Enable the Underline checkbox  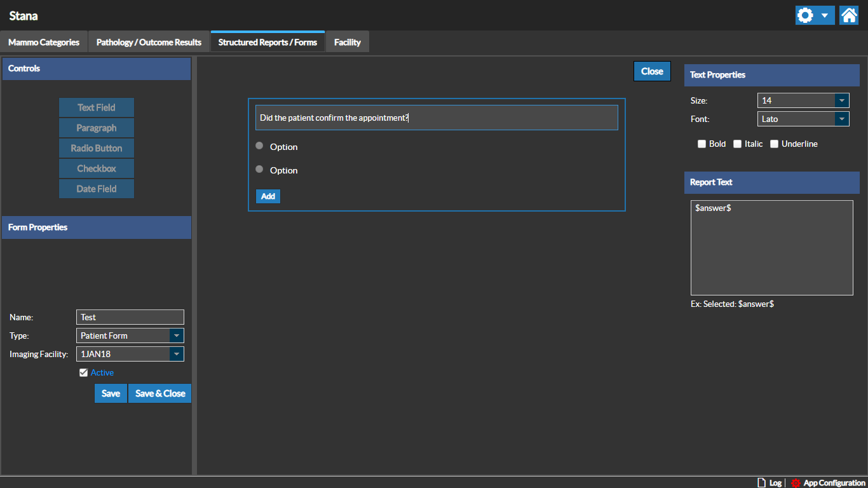point(774,144)
